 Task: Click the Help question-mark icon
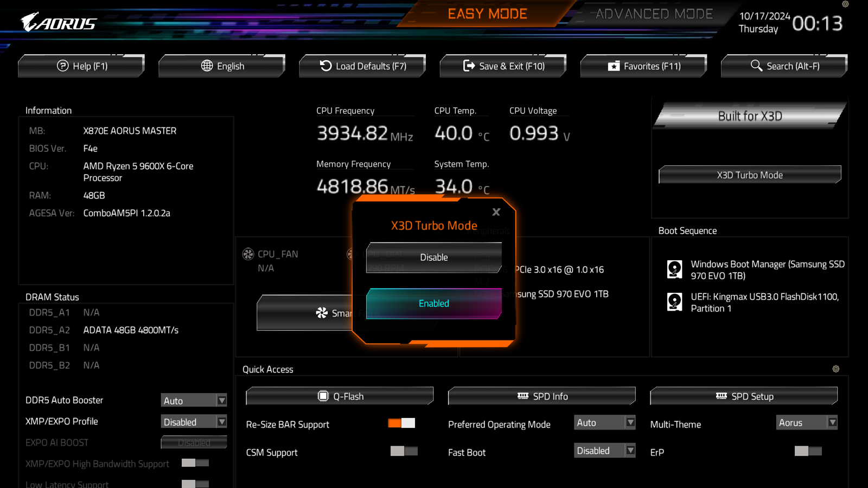point(63,66)
